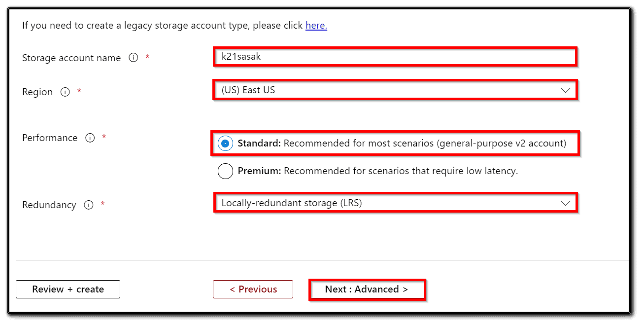Click the Region dropdown chevron arrow
644x327 pixels.
565,90
